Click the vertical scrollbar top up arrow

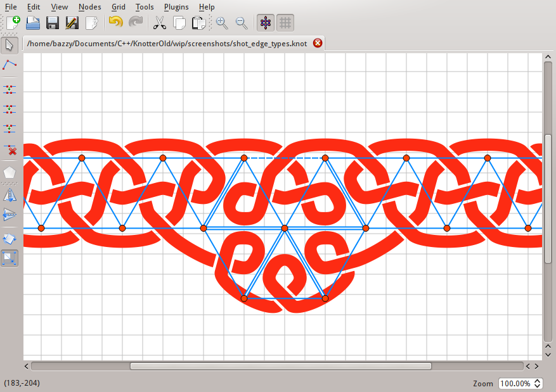click(548, 56)
